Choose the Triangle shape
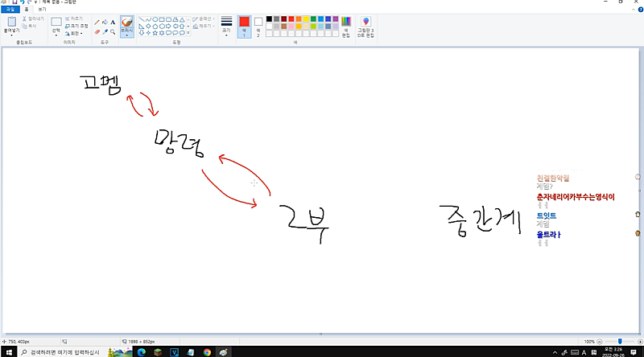The image size is (644, 357). click(182, 19)
